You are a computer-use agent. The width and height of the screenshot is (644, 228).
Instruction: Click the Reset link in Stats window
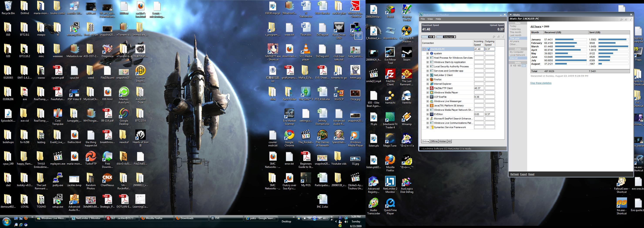531,174
